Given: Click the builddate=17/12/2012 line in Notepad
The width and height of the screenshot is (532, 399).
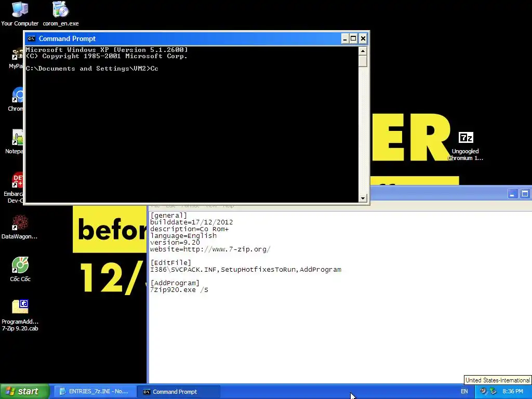Looking at the screenshot, I should 192,222.
